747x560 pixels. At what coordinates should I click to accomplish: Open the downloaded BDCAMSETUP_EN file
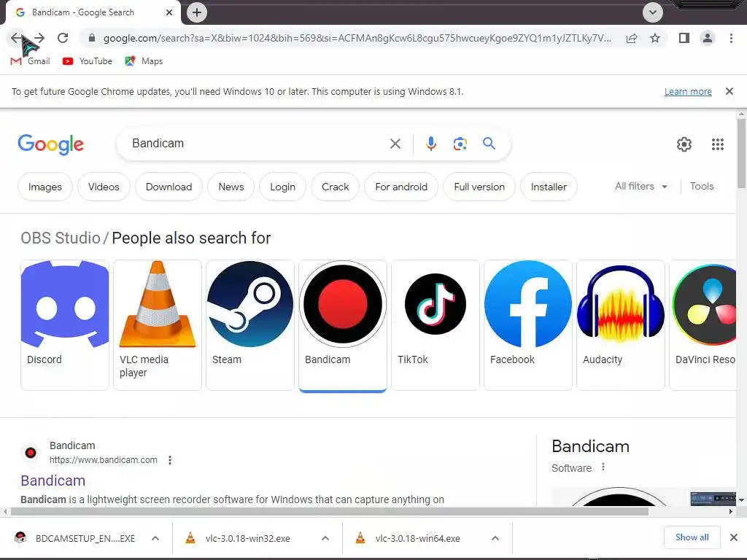point(76,538)
